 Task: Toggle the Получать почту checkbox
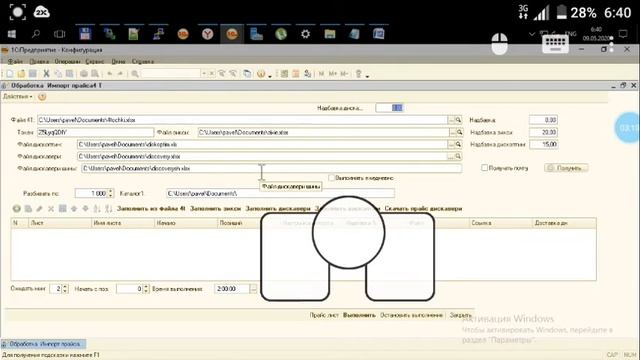pos(484,168)
